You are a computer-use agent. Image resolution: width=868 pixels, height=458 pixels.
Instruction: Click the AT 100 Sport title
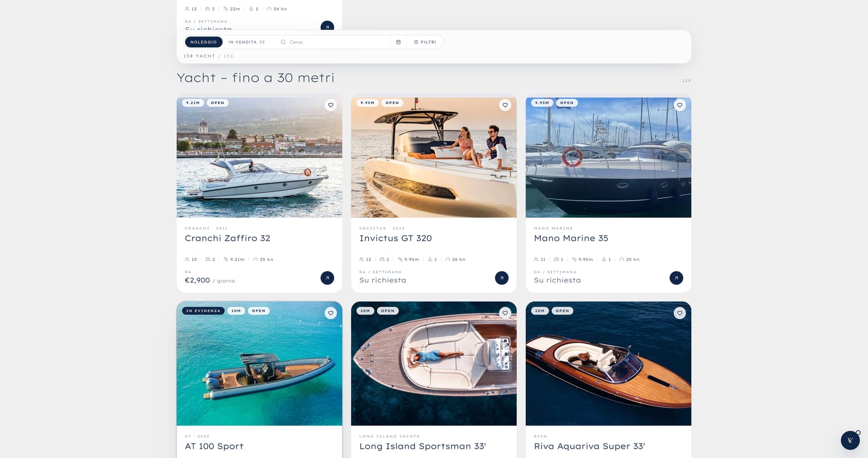(x=214, y=446)
